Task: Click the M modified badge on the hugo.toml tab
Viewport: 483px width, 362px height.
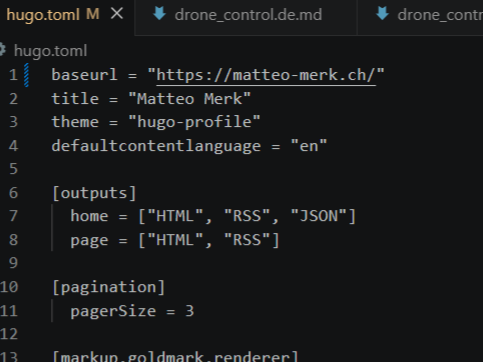Action: pyautogui.click(x=93, y=14)
